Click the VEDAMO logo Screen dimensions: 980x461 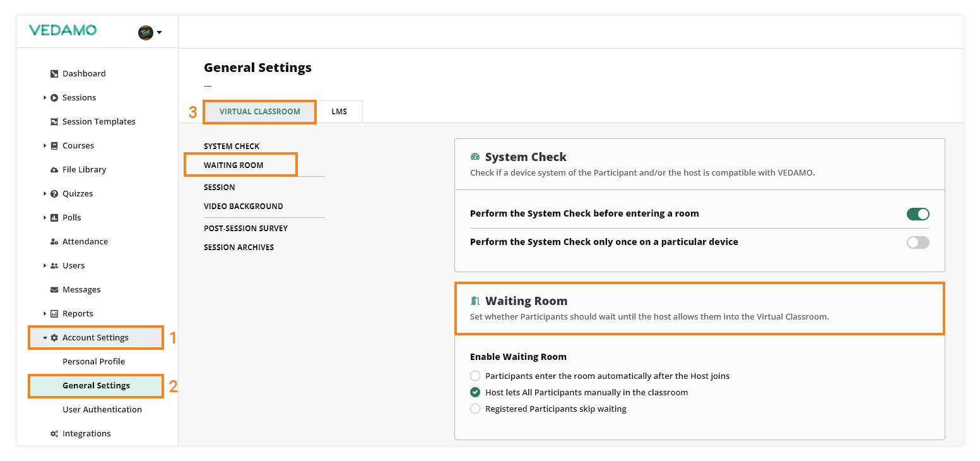tap(62, 30)
